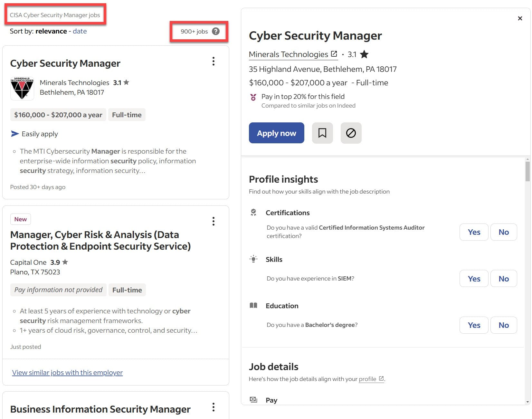The height and width of the screenshot is (419, 532).
Task: Click Capital One company name
Action: point(28,262)
